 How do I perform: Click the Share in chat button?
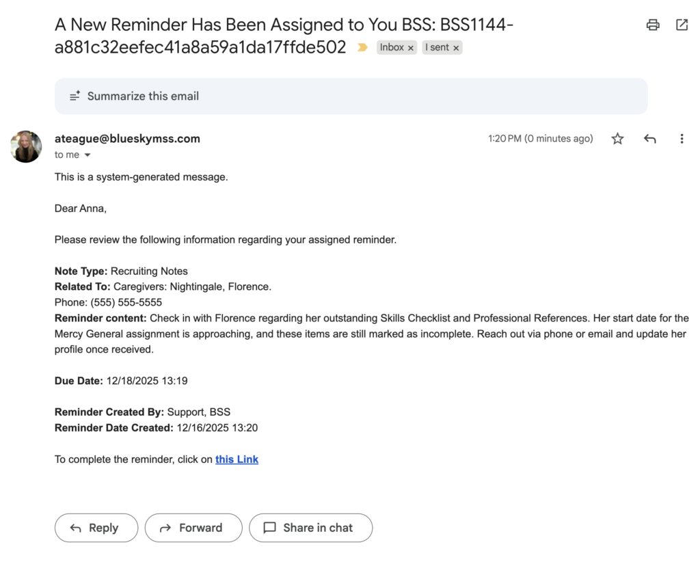coord(310,528)
